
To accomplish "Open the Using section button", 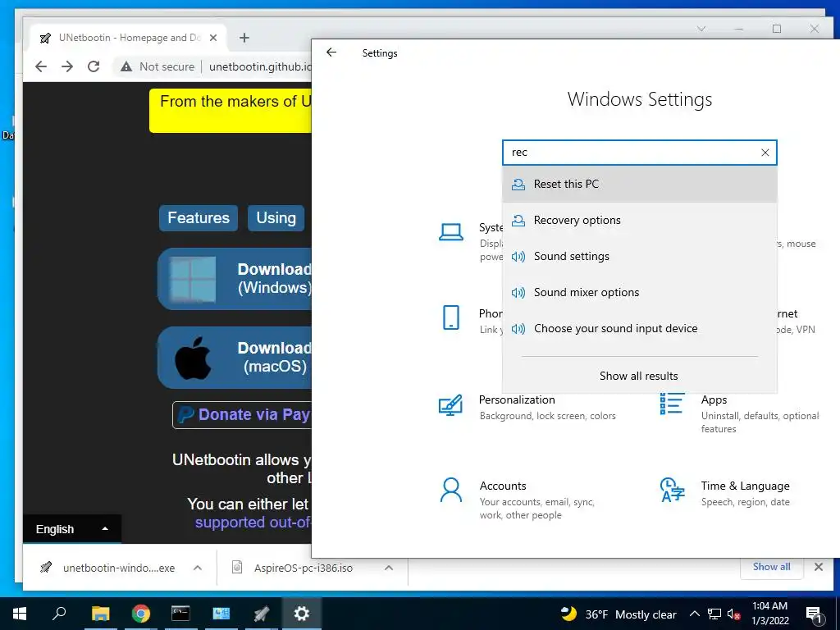I will point(276,218).
